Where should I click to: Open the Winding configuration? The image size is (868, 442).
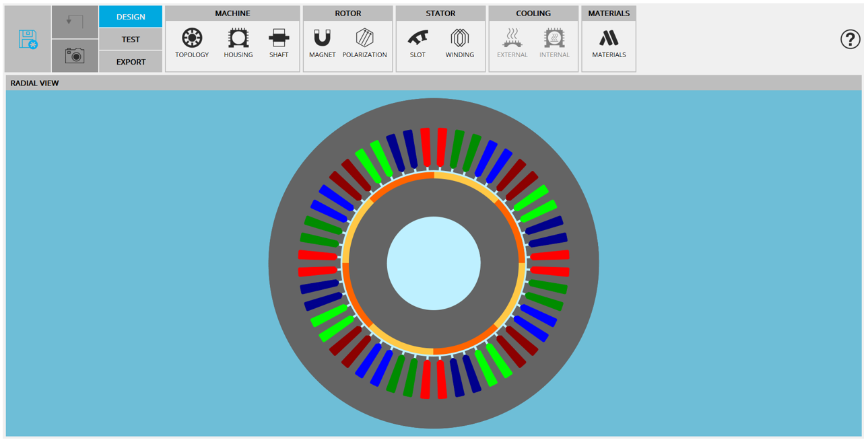(x=459, y=42)
